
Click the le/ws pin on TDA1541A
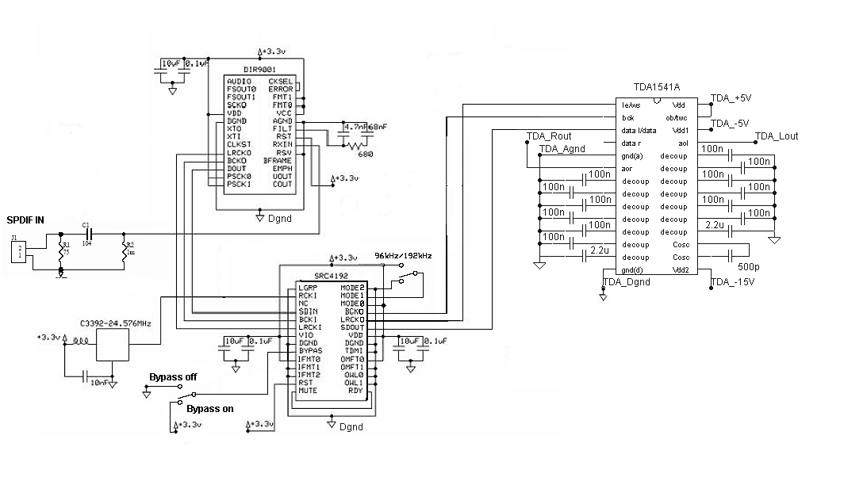pyautogui.click(x=631, y=105)
